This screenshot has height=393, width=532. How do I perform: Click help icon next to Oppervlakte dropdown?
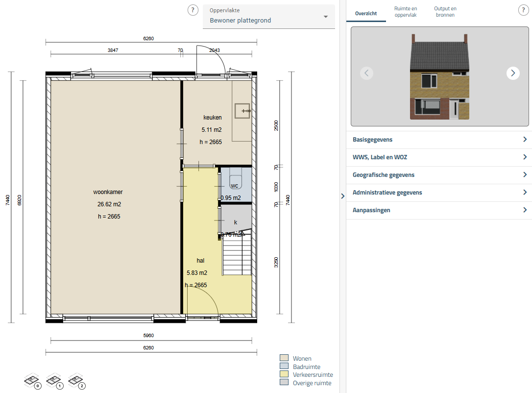point(193,10)
